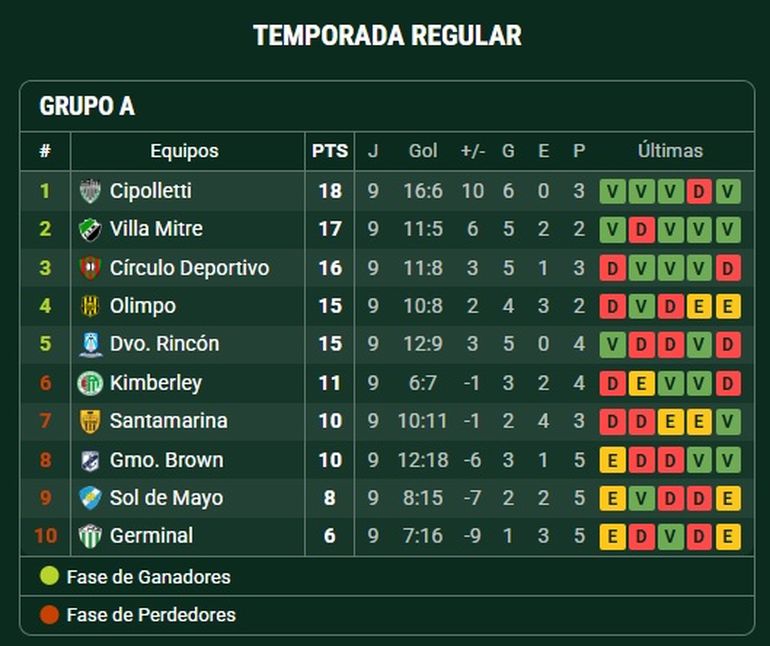Image resolution: width=770 pixels, height=646 pixels.
Task: Click Kimberley's yellow E result badge
Action: click(641, 383)
